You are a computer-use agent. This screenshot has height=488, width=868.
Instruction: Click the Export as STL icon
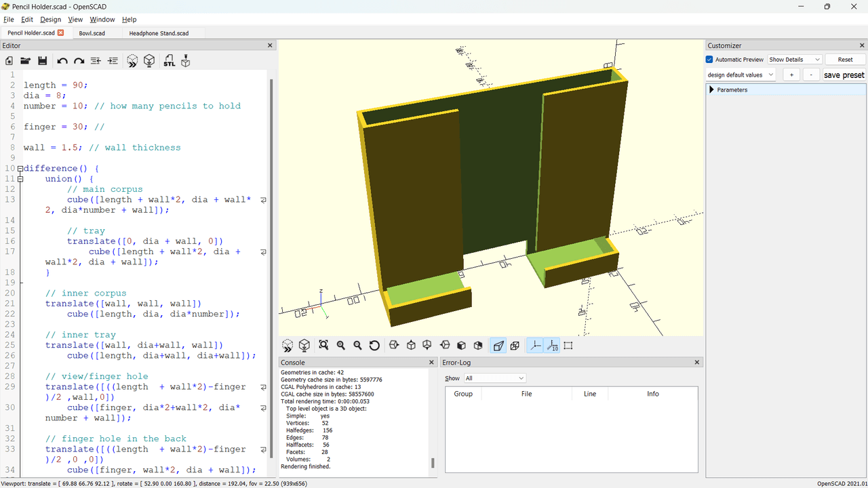169,61
